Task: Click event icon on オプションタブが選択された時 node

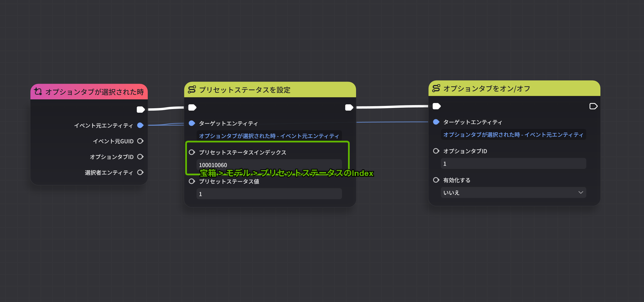Action: click(x=38, y=91)
